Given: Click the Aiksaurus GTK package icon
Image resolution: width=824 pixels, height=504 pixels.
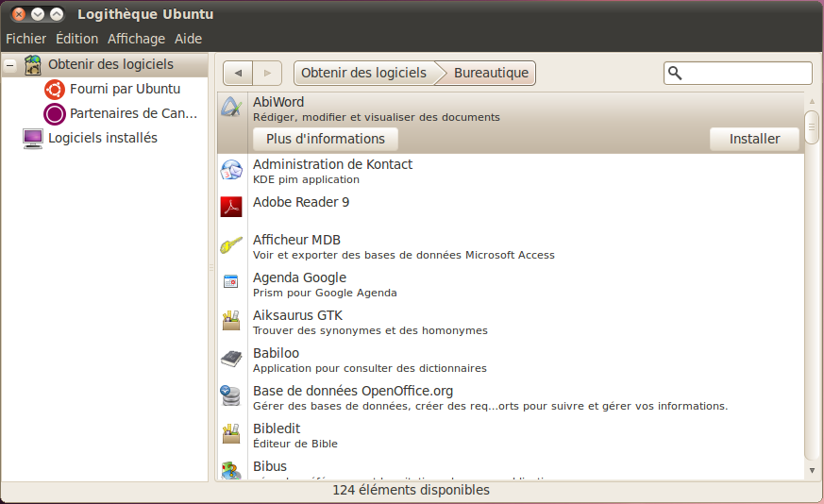Looking at the screenshot, I should [231, 320].
